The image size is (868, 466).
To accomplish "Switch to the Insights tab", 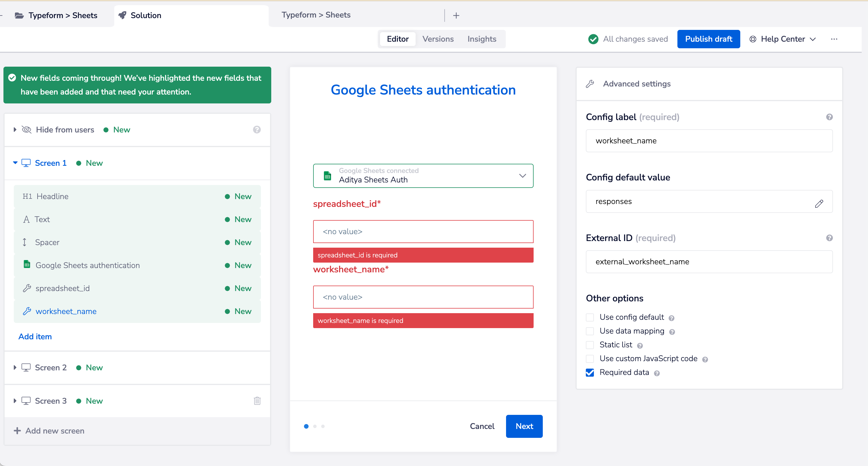I will coord(482,39).
